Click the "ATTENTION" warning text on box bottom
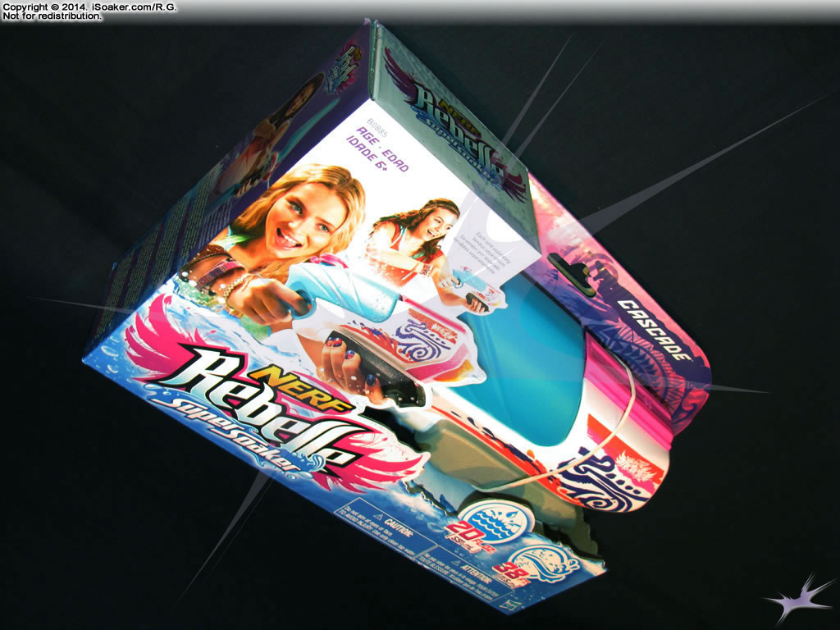 coord(477,573)
